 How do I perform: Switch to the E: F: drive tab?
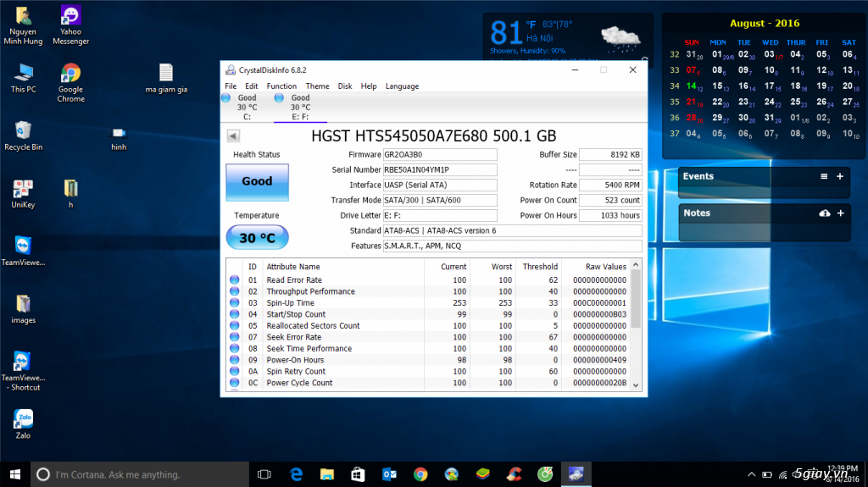pyautogui.click(x=300, y=108)
